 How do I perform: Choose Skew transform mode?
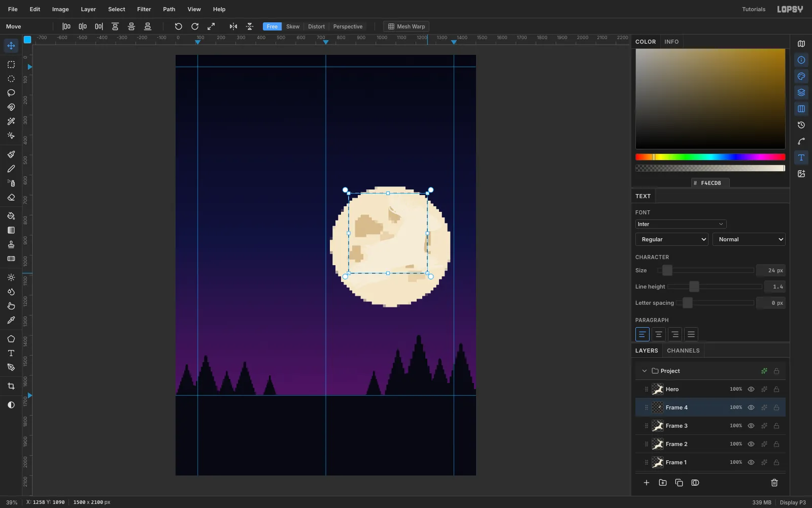[293, 26]
